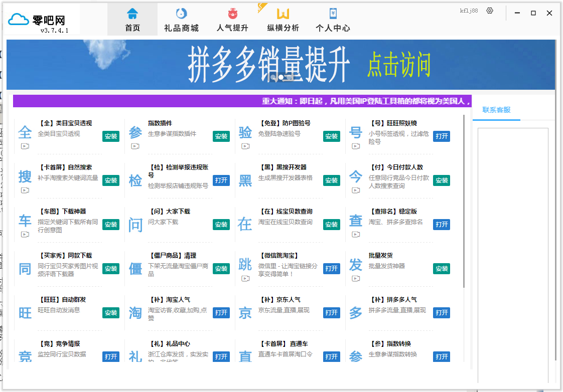Image resolution: width=563 pixels, height=392 pixels.
Task: Install 卡首屏 自然搜索 tool
Action: coord(111,180)
